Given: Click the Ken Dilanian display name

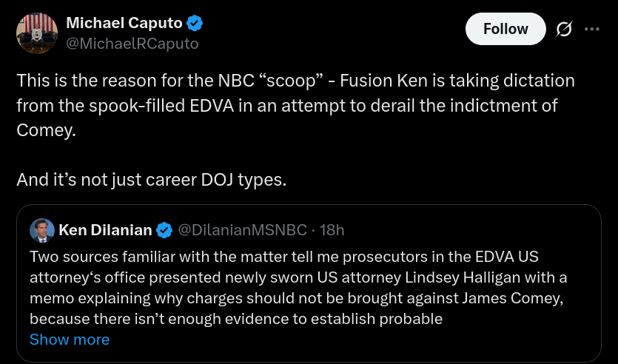Looking at the screenshot, I should 105,230.
